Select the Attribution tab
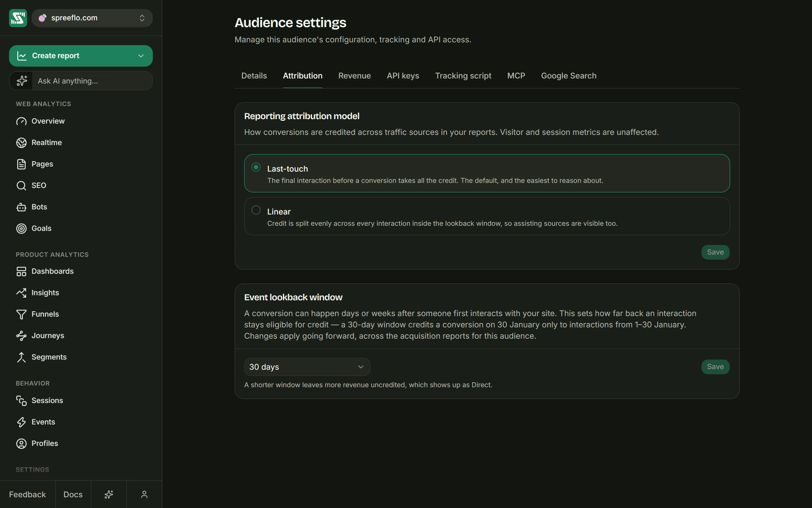The image size is (812, 508). (x=303, y=76)
